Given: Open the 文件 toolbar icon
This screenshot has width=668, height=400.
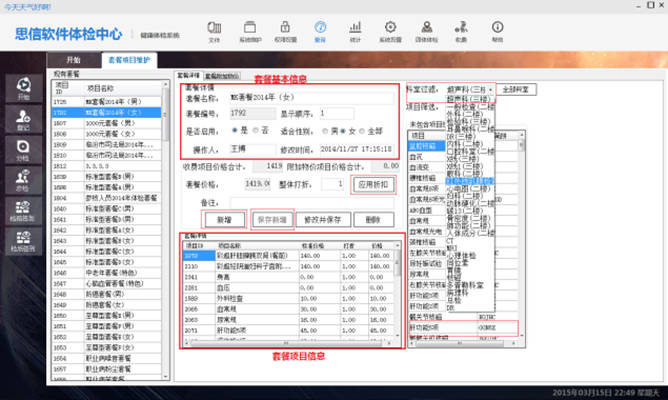Looking at the screenshot, I should [214, 32].
